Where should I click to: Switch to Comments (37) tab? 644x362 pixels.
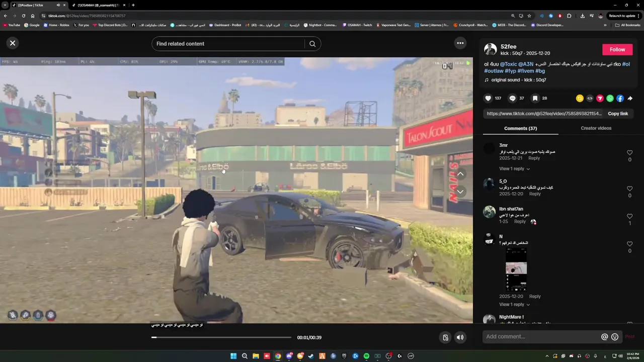pyautogui.click(x=520, y=128)
